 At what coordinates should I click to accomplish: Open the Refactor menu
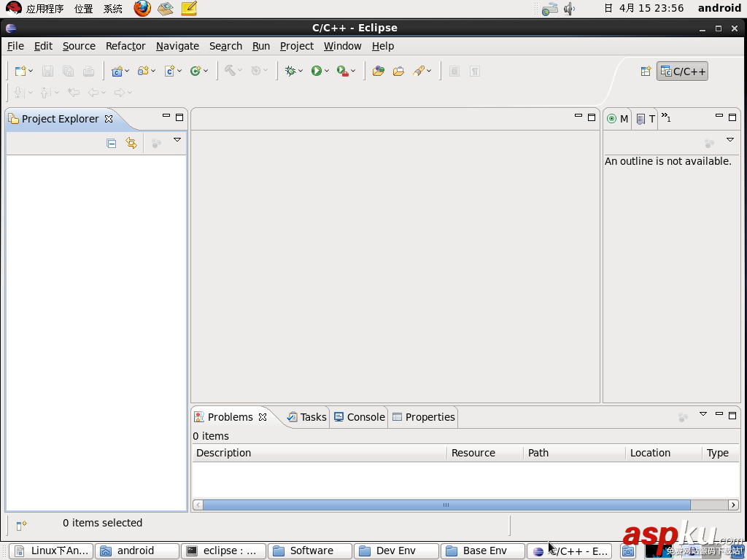coord(125,46)
